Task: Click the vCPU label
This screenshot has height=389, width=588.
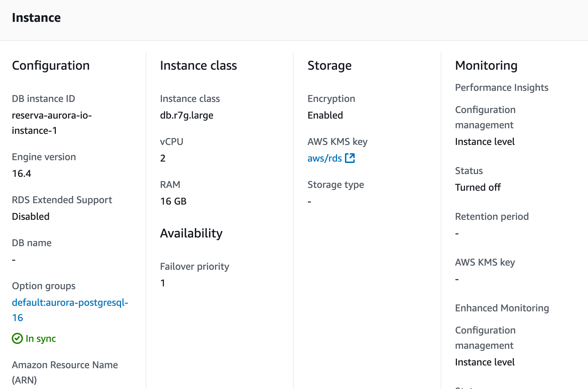Action: click(x=172, y=141)
